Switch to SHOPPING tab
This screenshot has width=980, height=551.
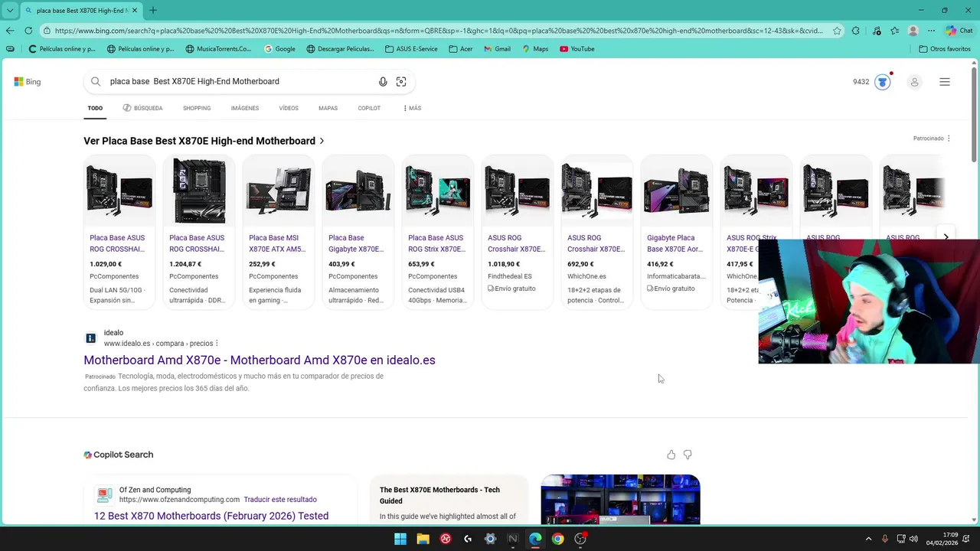coord(197,108)
